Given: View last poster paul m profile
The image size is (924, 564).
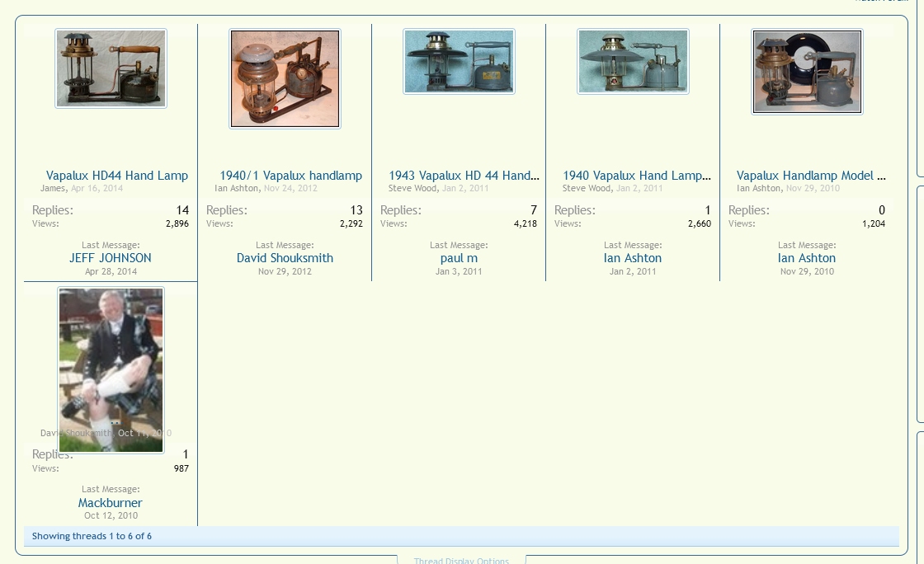Looking at the screenshot, I should (x=459, y=258).
